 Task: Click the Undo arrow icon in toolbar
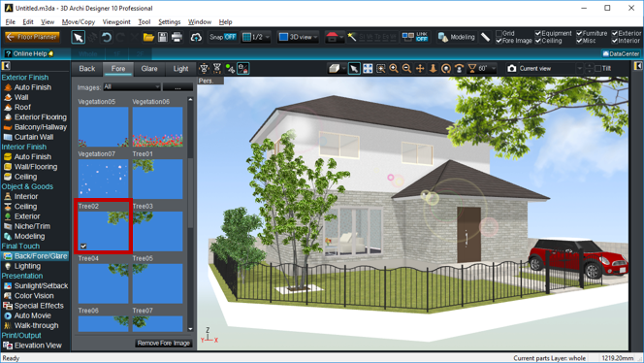tap(107, 37)
